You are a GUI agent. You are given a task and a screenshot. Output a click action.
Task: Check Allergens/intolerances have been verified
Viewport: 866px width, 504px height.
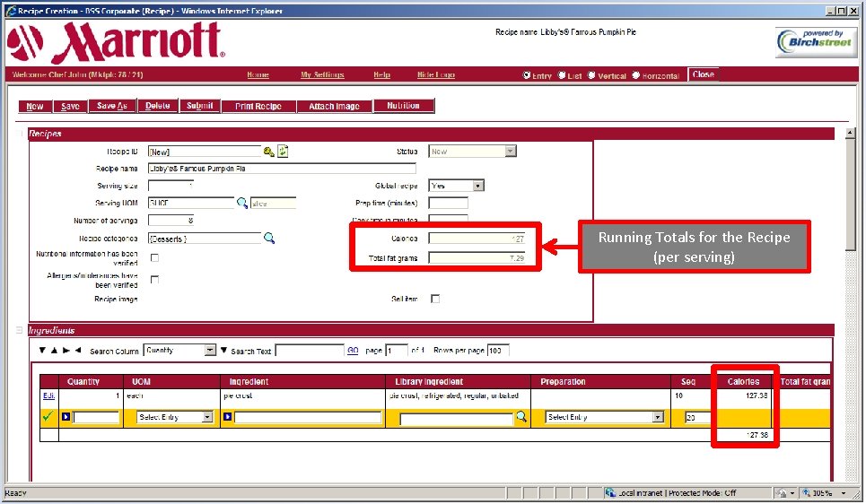coord(154,279)
